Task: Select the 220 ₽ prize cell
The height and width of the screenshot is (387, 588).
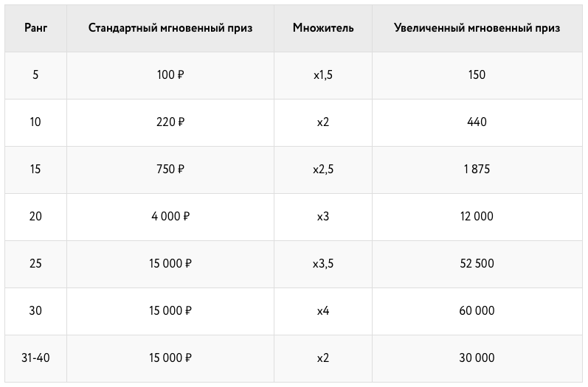Action: [x=170, y=122]
